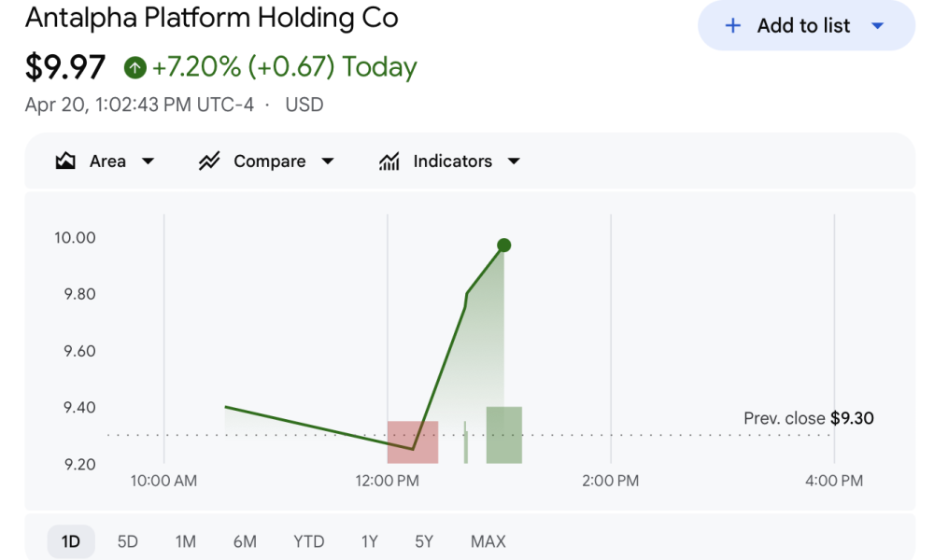
Task: Click the green upward arrow price indicator
Action: pyautogui.click(x=136, y=67)
